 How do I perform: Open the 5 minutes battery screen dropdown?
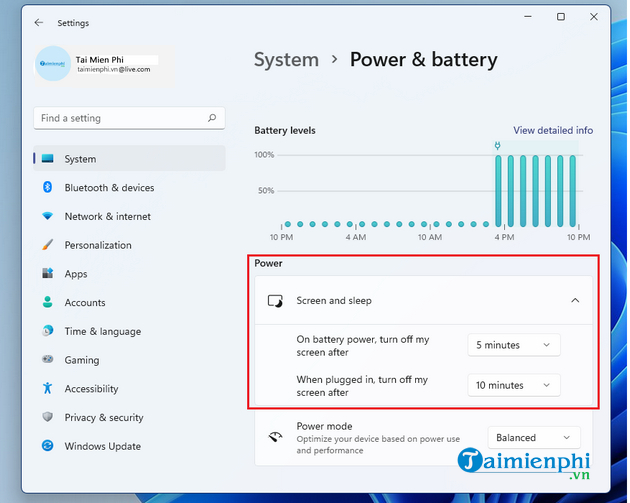[513, 345]
